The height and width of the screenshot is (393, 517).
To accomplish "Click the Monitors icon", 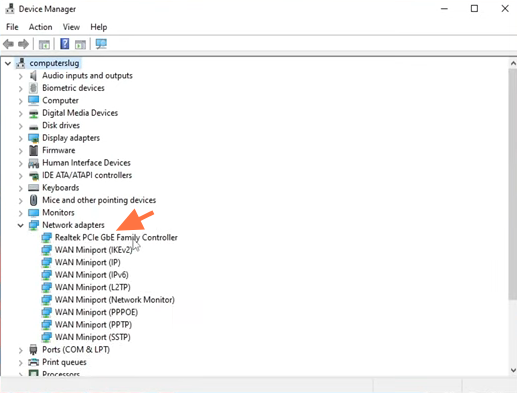I will tap(34, 213).
